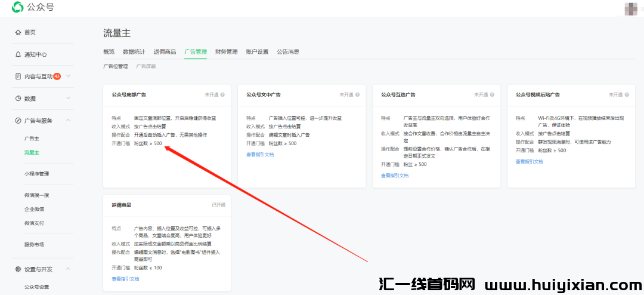This screenshot has width=644, height=295.
Task: Expand the 数据 menu chevron
Action: pyautogui.click(x=68, y=99)
